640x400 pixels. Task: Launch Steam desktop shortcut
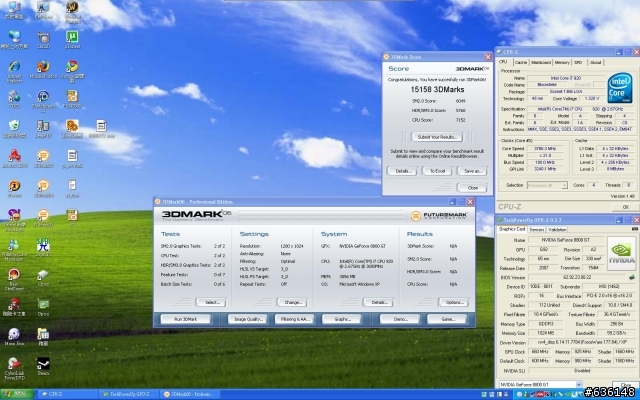(x=43, y=366)
